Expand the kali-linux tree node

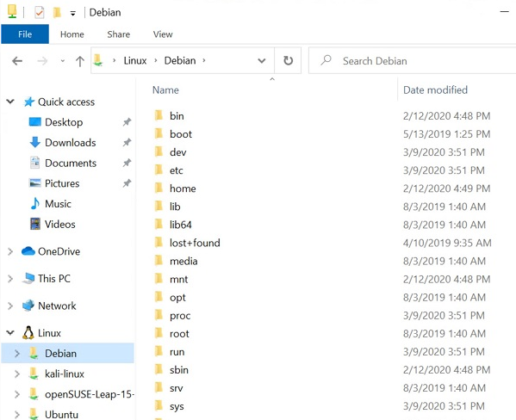pyautogui.click(x=17, y=374)
